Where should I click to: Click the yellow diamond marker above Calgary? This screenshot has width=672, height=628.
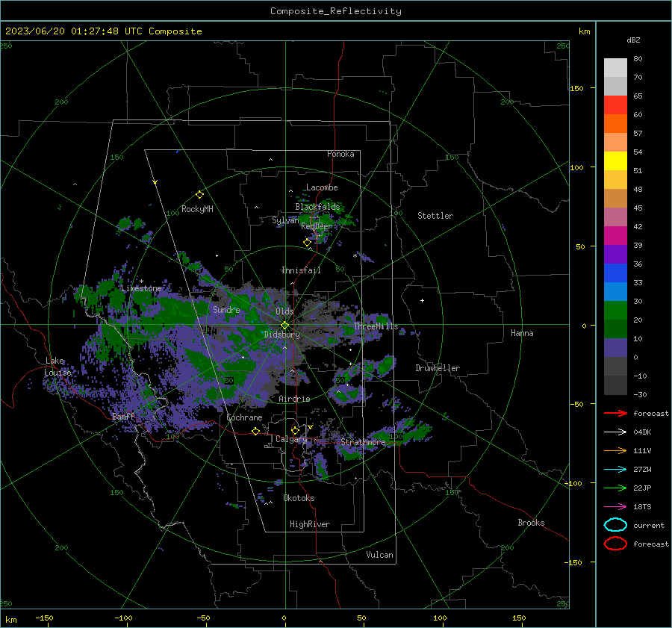(295, 430)
